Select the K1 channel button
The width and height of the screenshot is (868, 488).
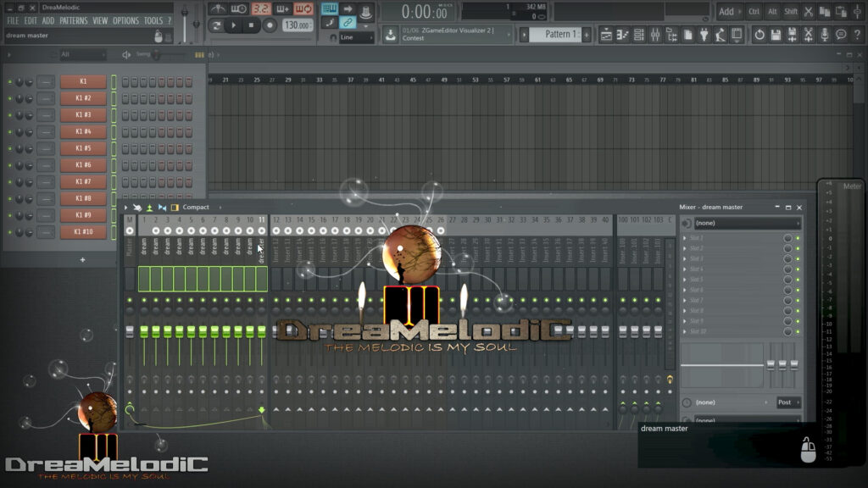83,81
